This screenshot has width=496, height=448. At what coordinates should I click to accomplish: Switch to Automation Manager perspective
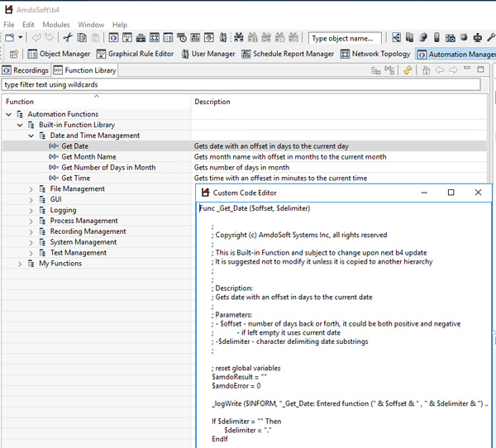tap(455, 55)
